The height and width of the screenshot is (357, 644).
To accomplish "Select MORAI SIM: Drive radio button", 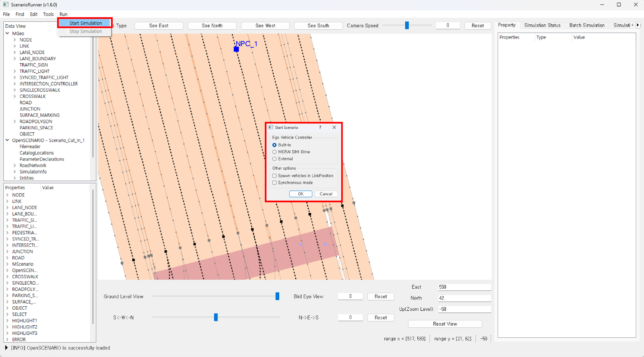I will coord(275,152).
